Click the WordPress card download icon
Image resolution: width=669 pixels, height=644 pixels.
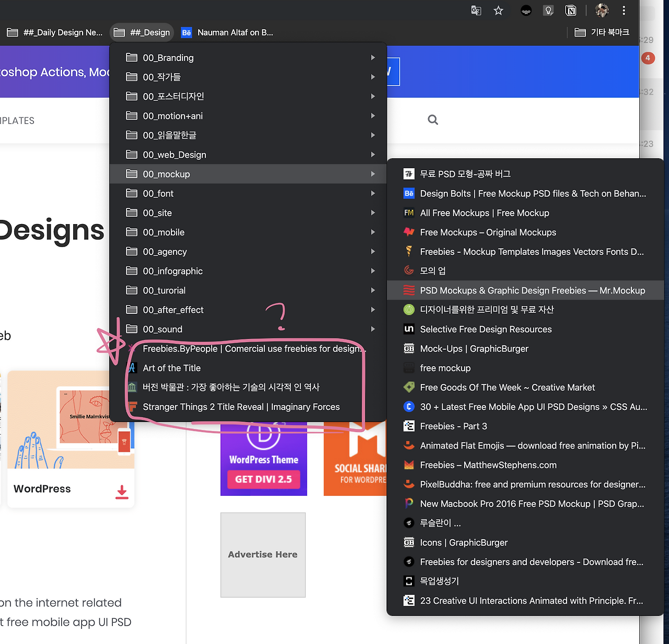point(122,491)
